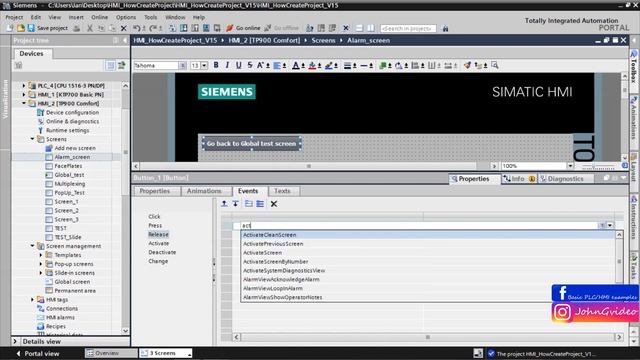Expand the HMI_1 tree node
This screenshot has width=640, height=360.
pos(24,95)
